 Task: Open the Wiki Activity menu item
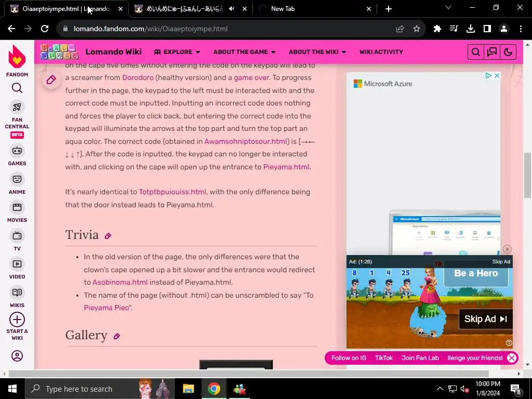[x=381, y=52]
